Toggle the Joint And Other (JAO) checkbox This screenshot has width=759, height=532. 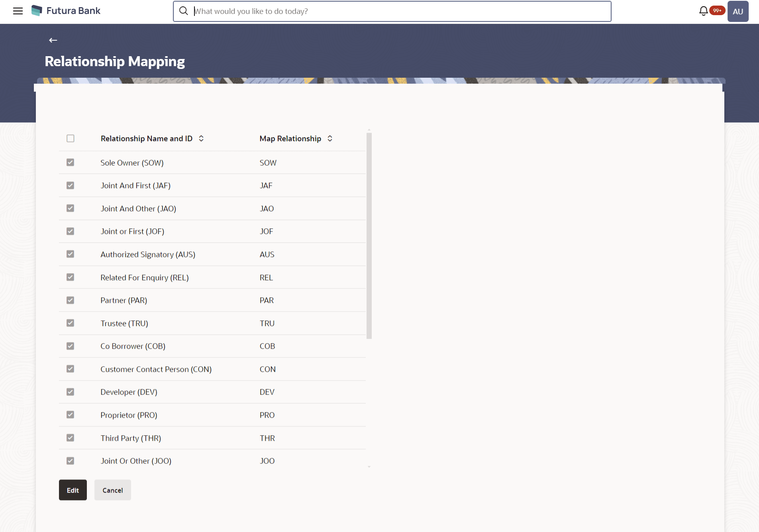(71, 208)
